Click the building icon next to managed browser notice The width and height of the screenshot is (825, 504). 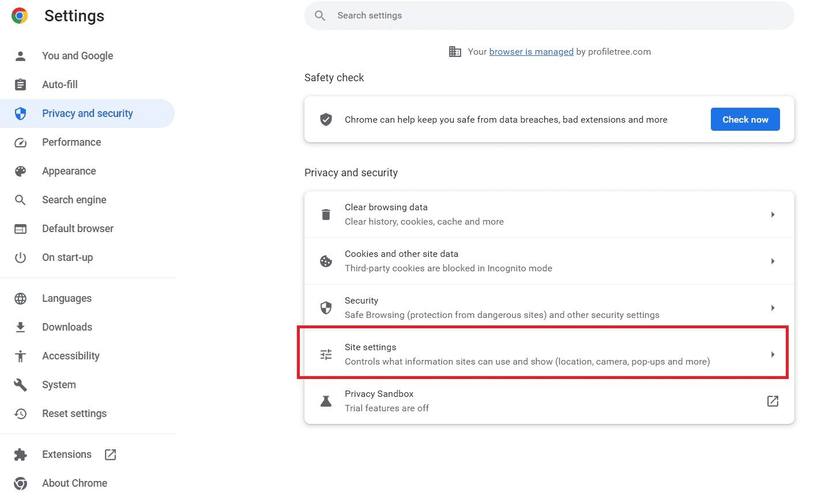point(455,52)
